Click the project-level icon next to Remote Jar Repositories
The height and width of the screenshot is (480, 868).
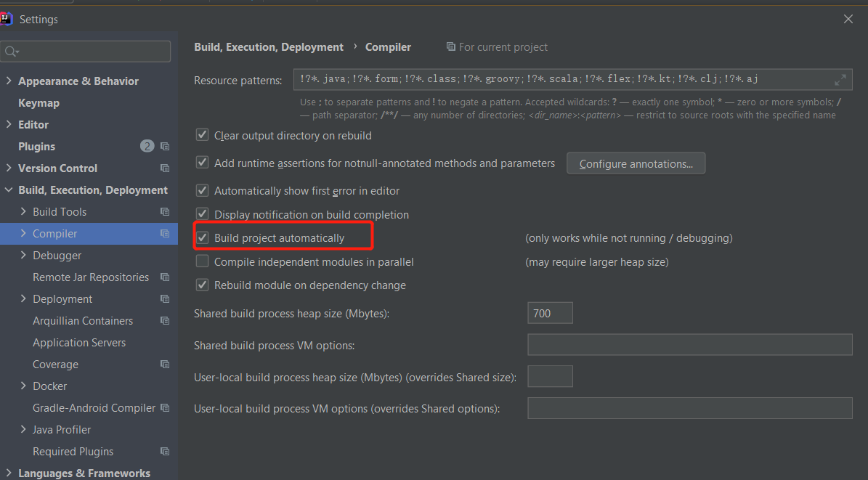point(164,277)
